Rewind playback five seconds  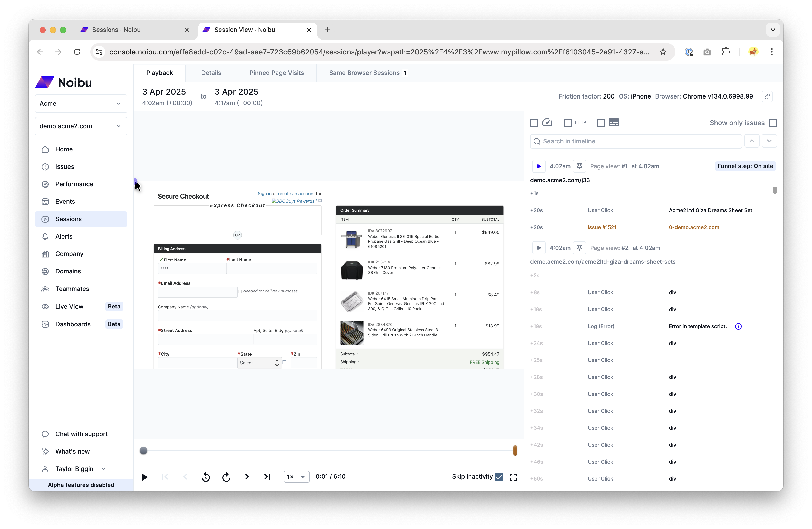206,476
